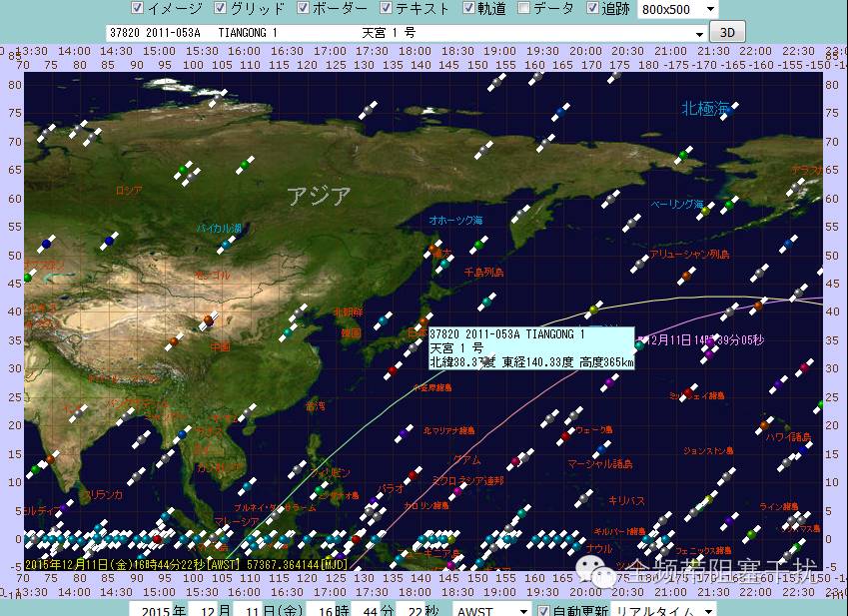Viewport: 848px width, 616px height.
Task: Open the TIANGONG 1 satellite selection dropdown
Action: [x=407, y=33]
